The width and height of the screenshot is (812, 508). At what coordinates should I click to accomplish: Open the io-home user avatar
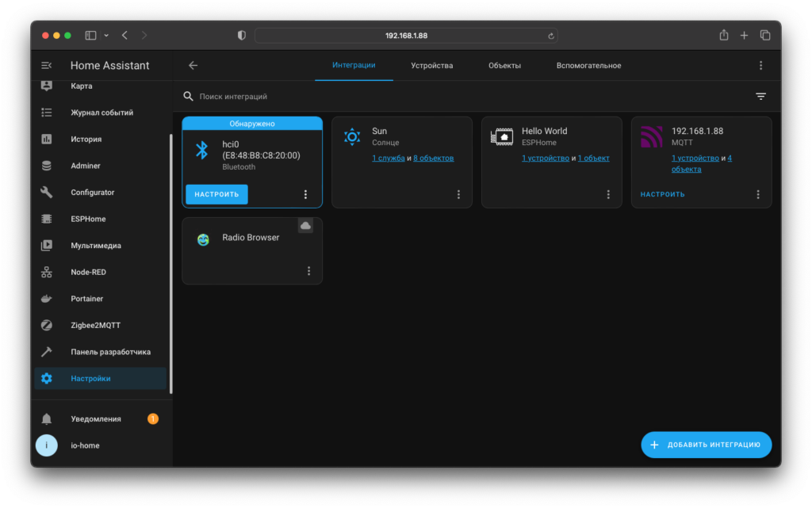[47, 445]
